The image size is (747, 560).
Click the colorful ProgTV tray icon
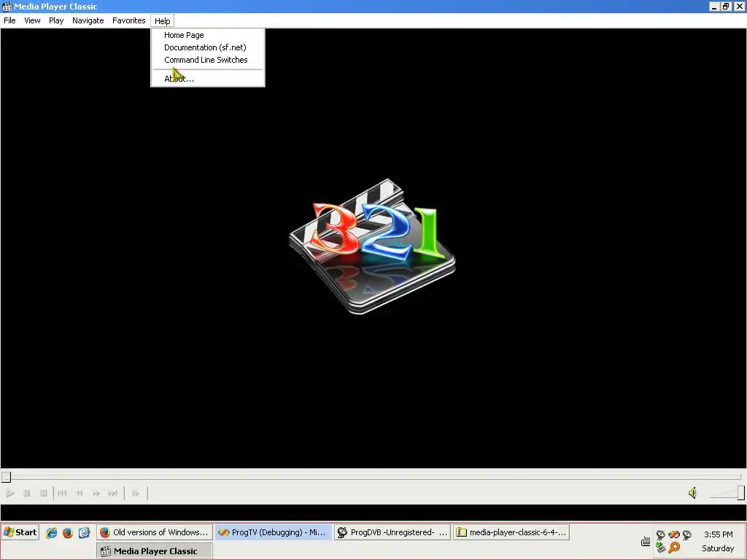pos(673,534)
